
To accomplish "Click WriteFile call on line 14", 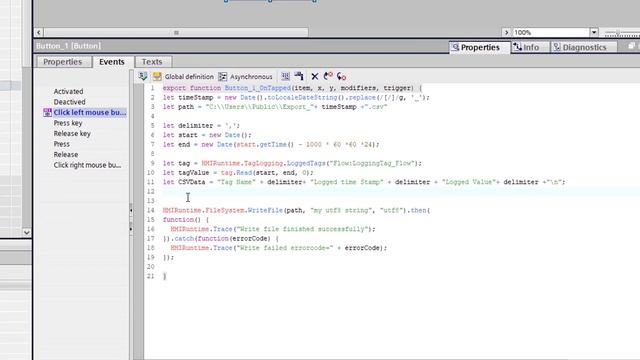I will point(296,211).
